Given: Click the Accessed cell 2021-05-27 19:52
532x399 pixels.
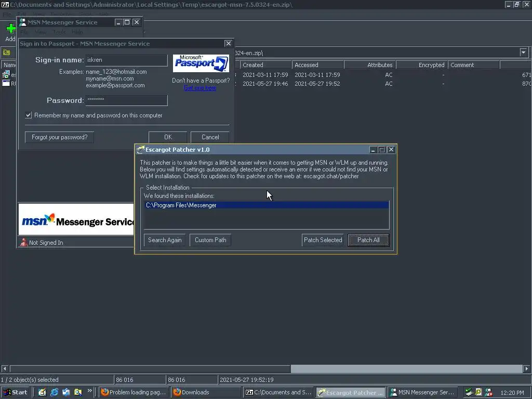Looking at the screenshot, I should pyautogui.click(x=317, y=84).
